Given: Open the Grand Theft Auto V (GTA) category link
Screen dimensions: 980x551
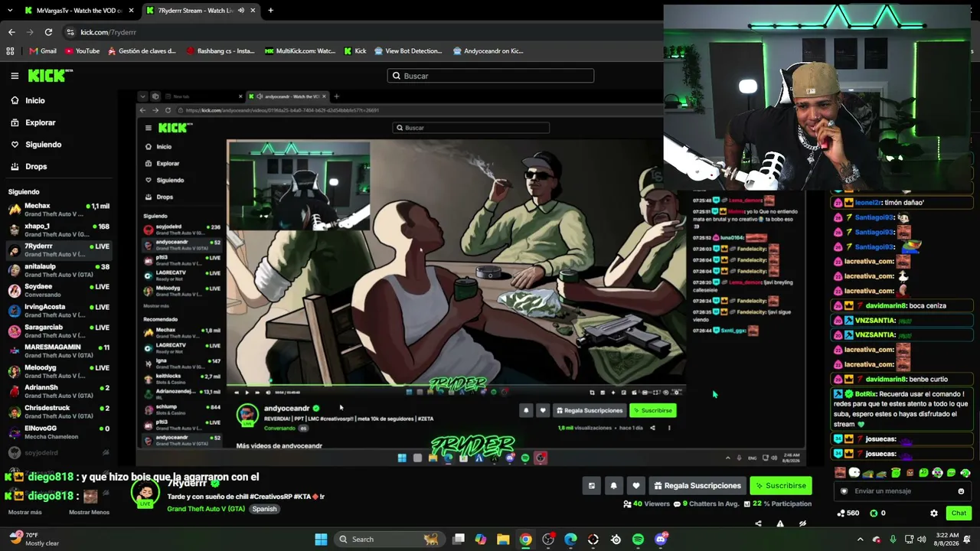Looking at the screenshot, I should click(206, 510).
